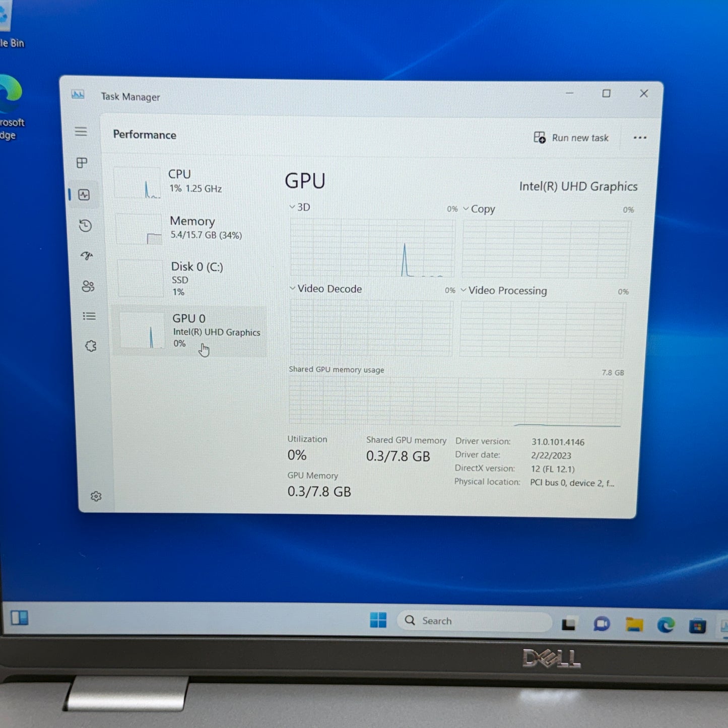The height and width of the screenshot is (728, 728).
Task: Open the App history page icon
Action: 86,225
